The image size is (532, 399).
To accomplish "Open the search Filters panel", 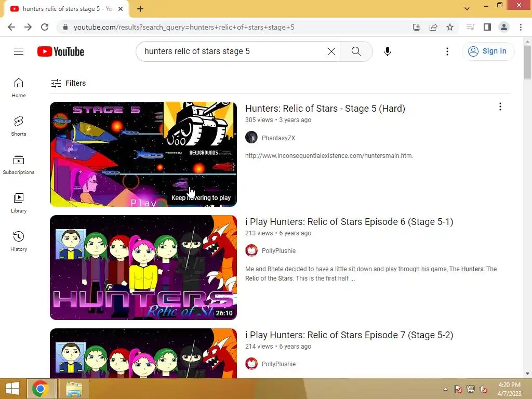I will [x=68, y=83].
